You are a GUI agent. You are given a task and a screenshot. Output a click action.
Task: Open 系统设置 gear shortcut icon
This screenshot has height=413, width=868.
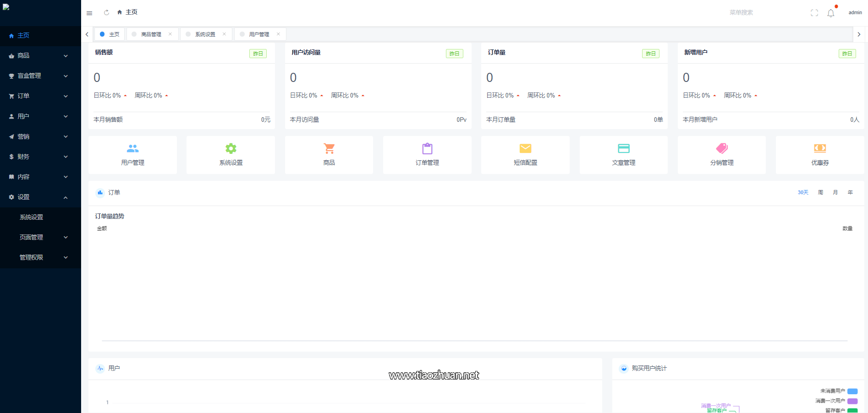pyautogui.click(x=231, y=148)
